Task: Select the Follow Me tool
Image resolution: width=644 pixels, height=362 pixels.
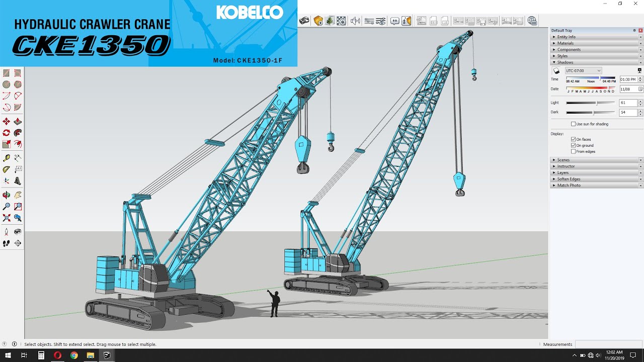Action: pos(18,133)
